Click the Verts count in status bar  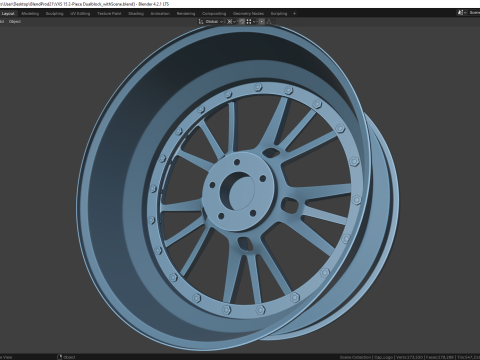pos(409,357)
